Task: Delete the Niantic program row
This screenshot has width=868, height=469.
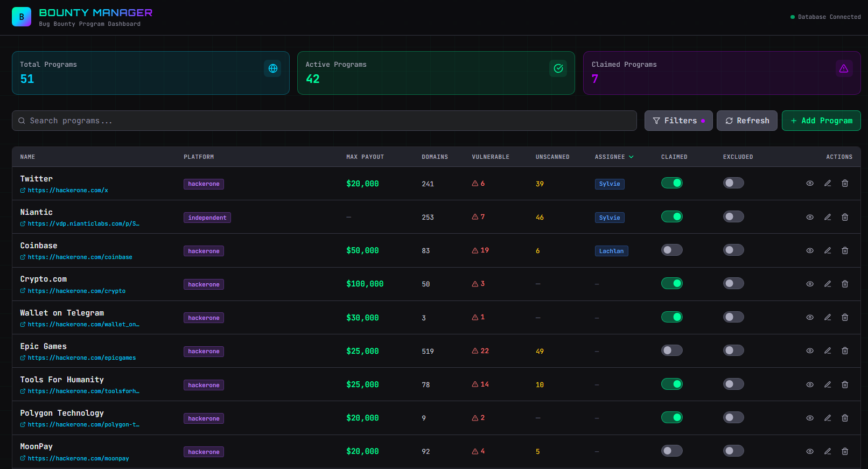Action: tap(845, 217)
